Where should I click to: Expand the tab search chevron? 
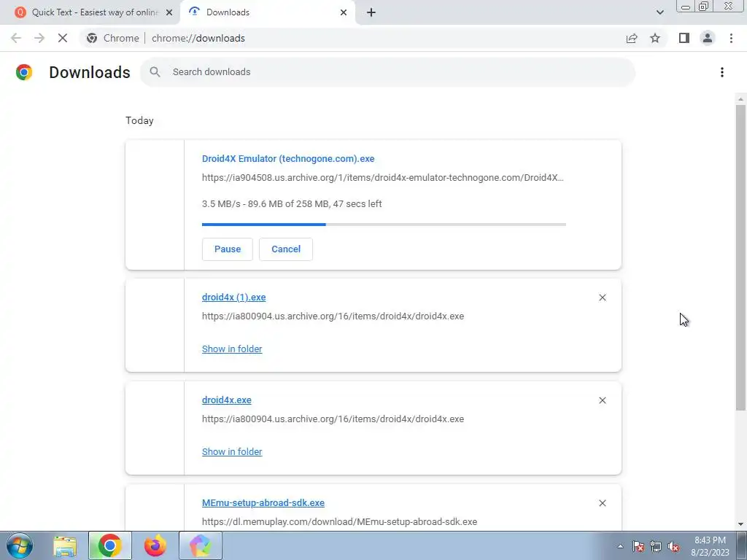(659, 12)
